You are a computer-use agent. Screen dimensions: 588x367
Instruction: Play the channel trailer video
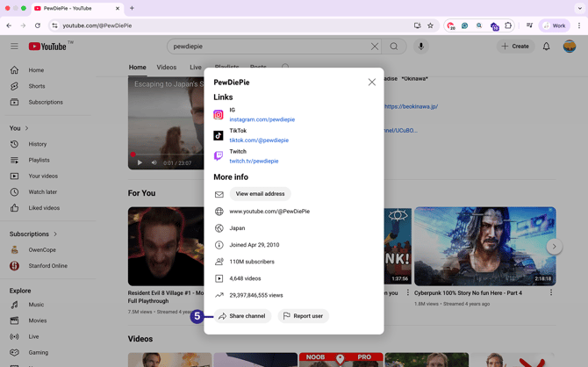(140, 162)
